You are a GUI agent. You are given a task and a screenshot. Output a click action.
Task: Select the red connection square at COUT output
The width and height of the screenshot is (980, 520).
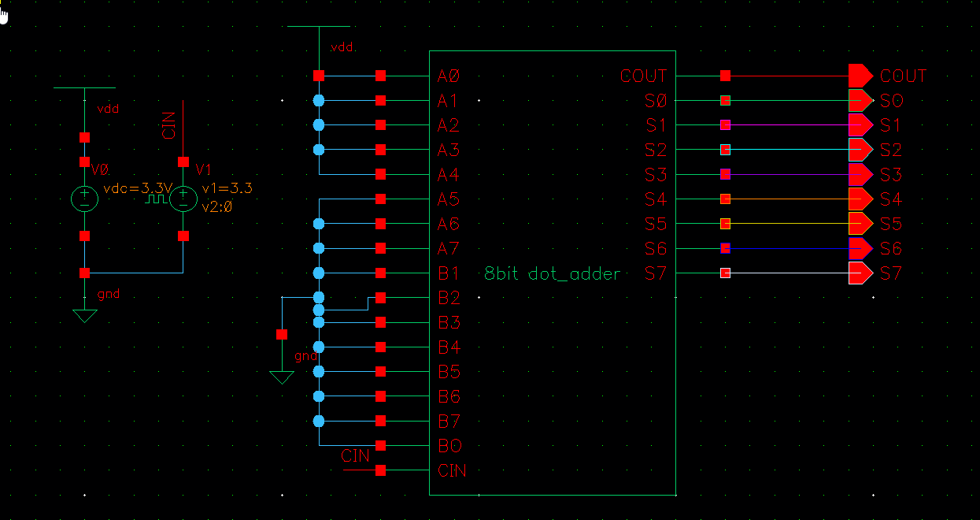726,76
